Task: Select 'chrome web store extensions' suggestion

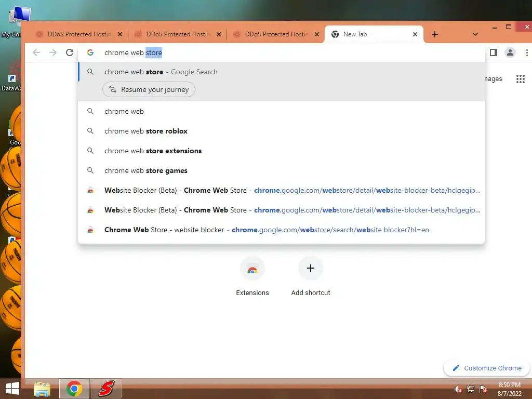Action: point(282,151)
